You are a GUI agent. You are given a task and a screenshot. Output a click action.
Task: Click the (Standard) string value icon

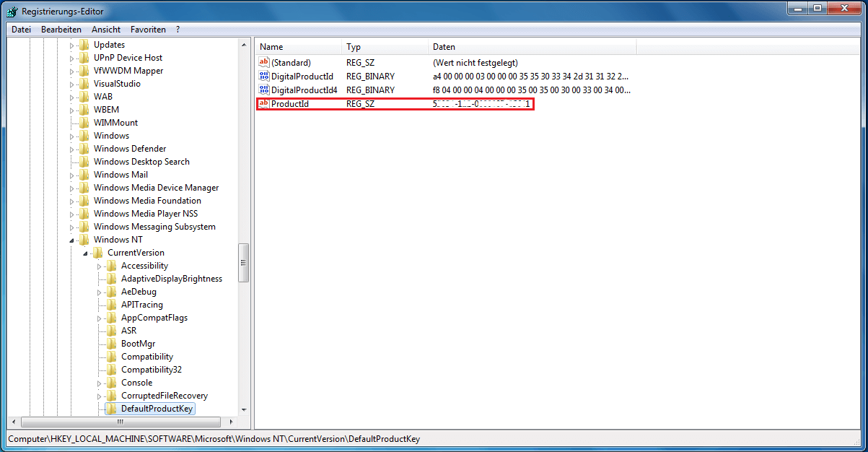tap(263, 63)
